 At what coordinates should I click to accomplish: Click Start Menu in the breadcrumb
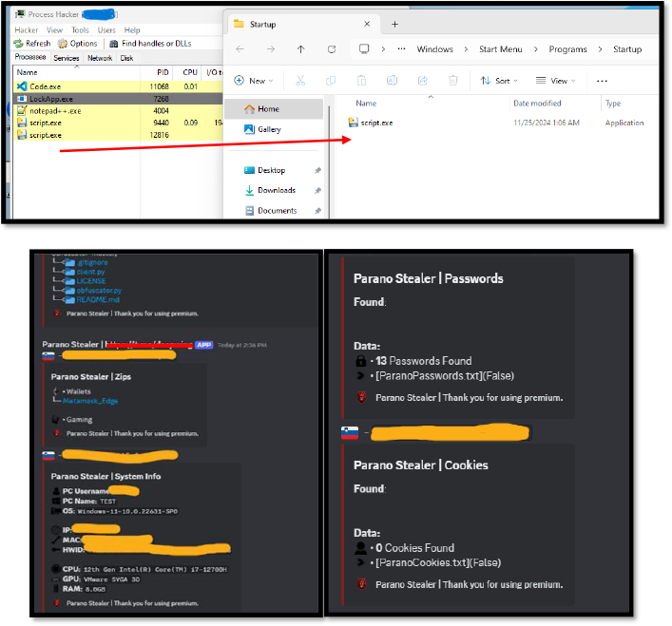pos(501,49)
